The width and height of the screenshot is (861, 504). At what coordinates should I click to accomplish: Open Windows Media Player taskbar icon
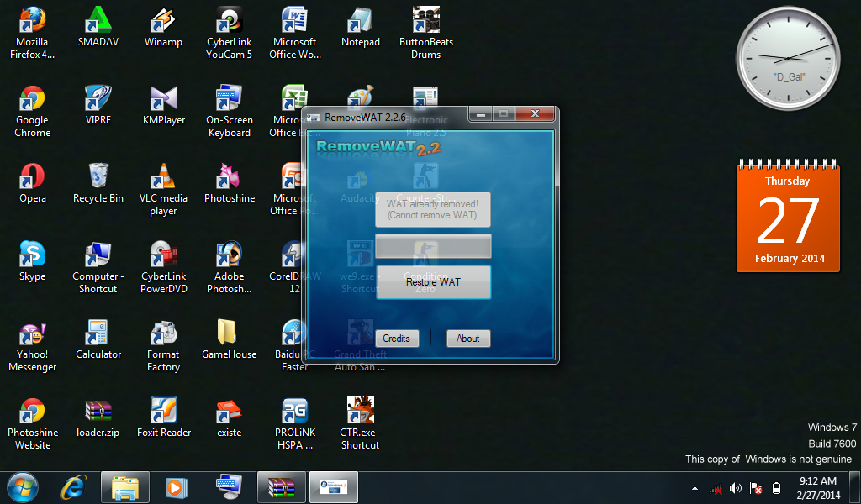click(177, 487)
